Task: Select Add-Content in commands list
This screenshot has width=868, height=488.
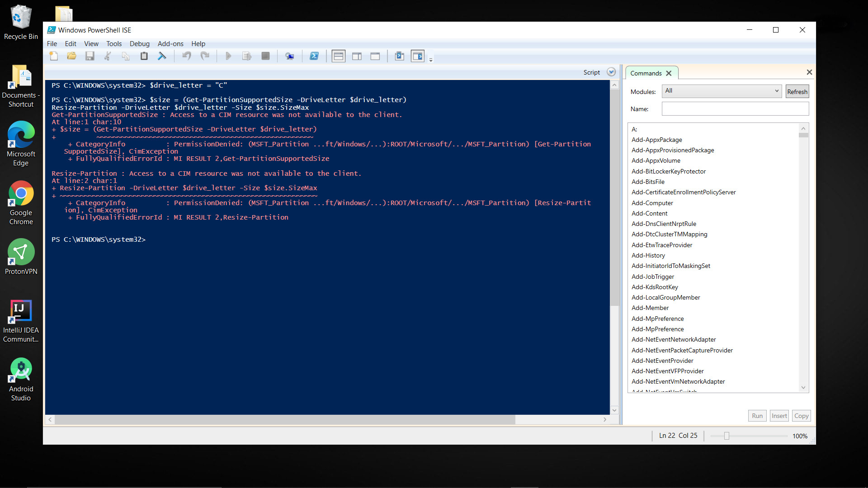Action: [649, 213]
